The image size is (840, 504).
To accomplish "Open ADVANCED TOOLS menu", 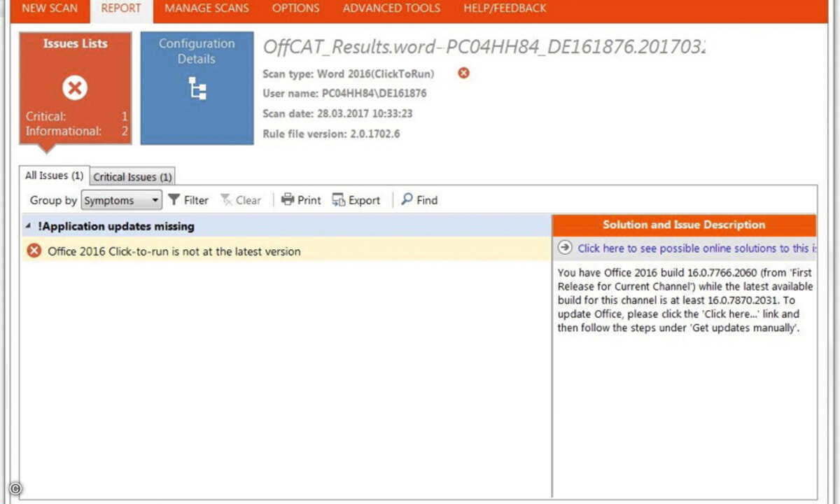I will 391,8.
